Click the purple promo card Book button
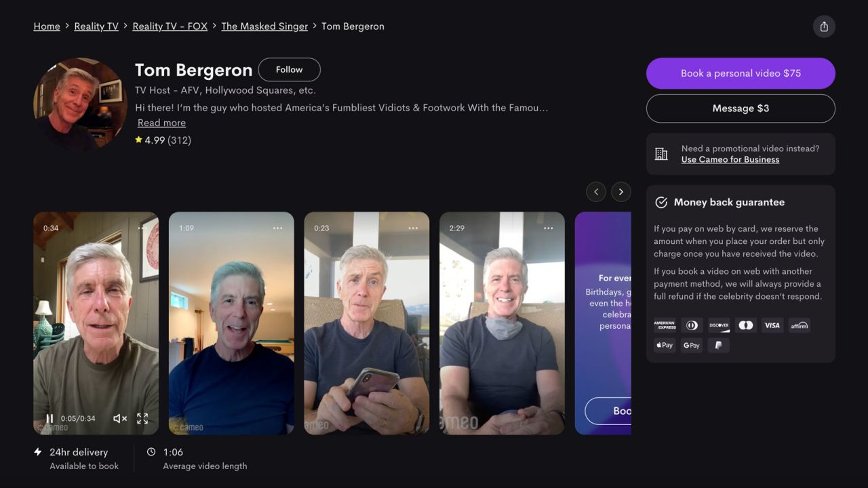This screenshot has height=488, width=868. coord(609,411)
